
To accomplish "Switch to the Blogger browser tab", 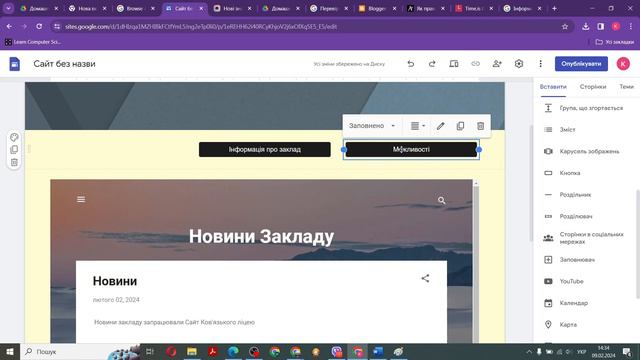I will (x=377, y=8).
